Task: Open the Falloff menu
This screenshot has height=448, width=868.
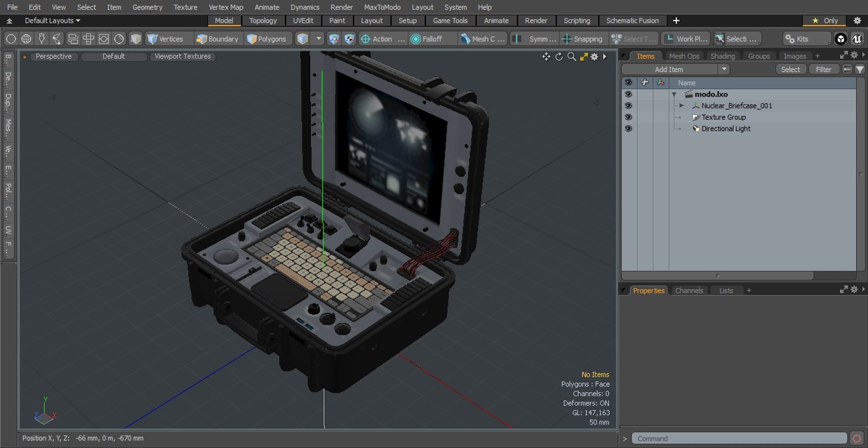Action: click(432, 39)
